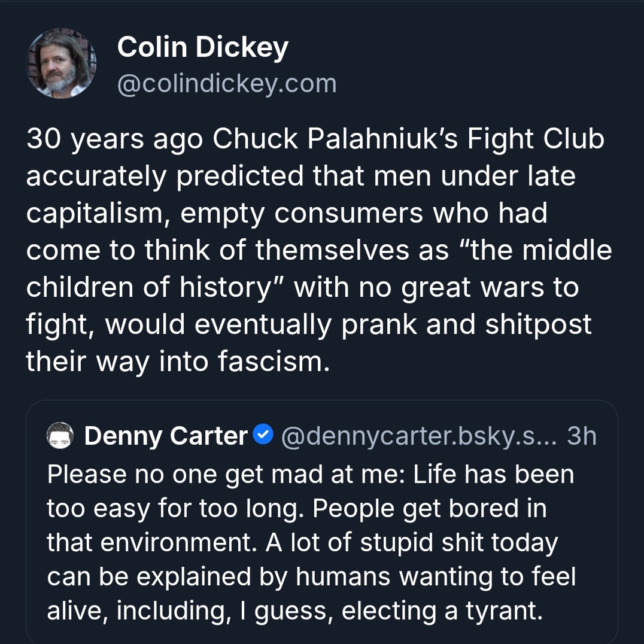Open Colin Dickey's profile picture
Viewport: 644px width, 644px height.
[61, 63]
